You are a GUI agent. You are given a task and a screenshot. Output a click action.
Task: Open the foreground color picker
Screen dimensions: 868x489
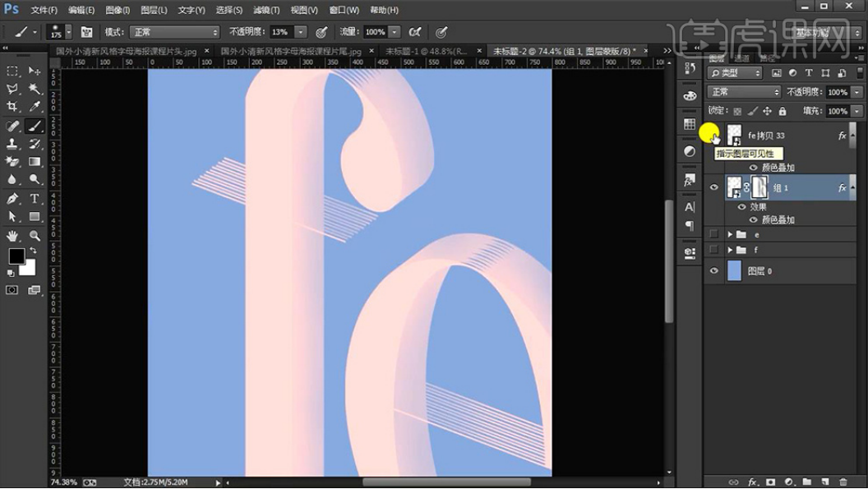16,256
